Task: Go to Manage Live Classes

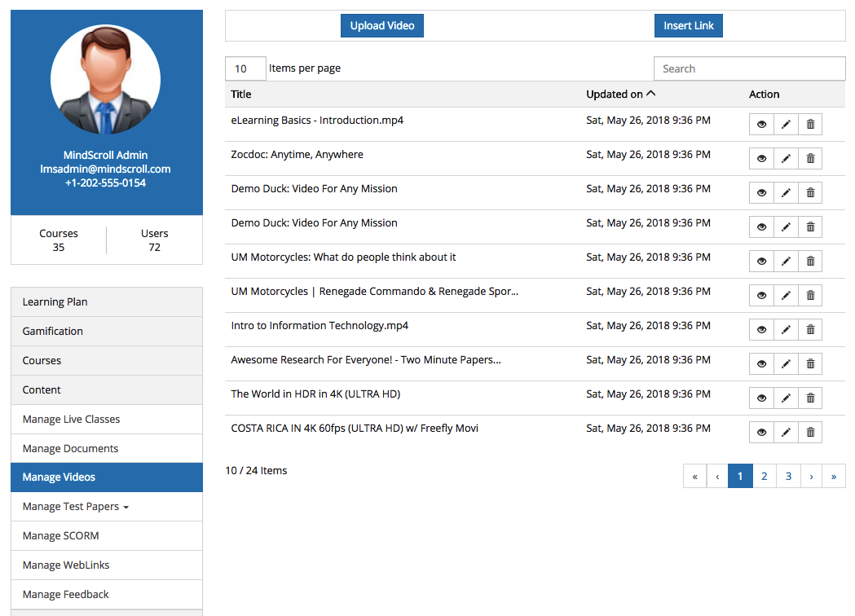Action: (107, 419)
